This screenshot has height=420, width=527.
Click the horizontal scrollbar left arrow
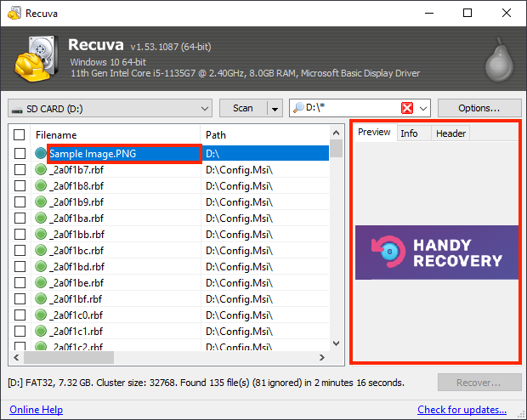pyautogui.click(x=16, y=357)
